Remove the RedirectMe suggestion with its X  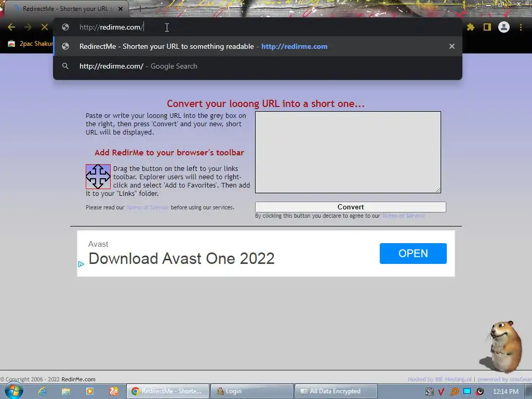[452, 46]
